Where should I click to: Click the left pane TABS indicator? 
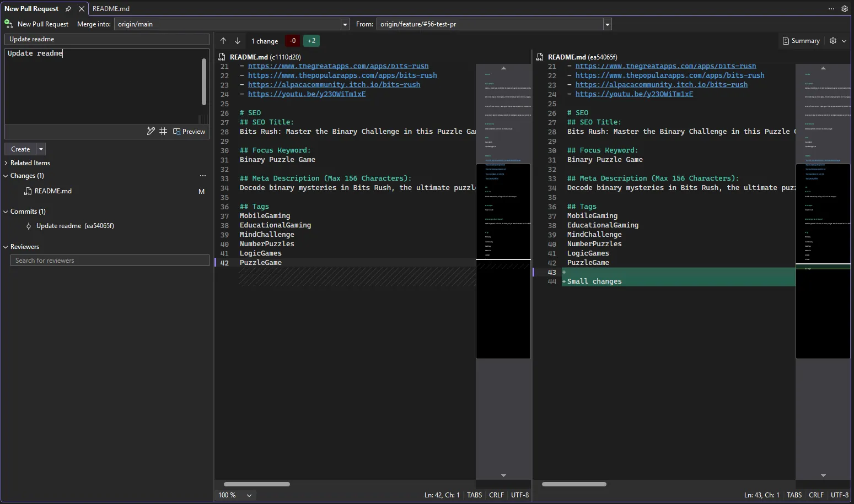(x=474, y=495)
